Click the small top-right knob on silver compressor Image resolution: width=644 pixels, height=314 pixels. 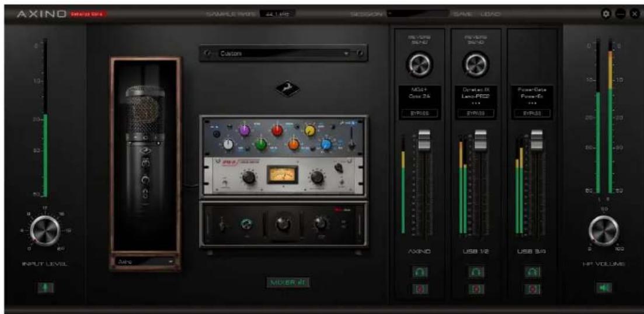click(339, 167)
